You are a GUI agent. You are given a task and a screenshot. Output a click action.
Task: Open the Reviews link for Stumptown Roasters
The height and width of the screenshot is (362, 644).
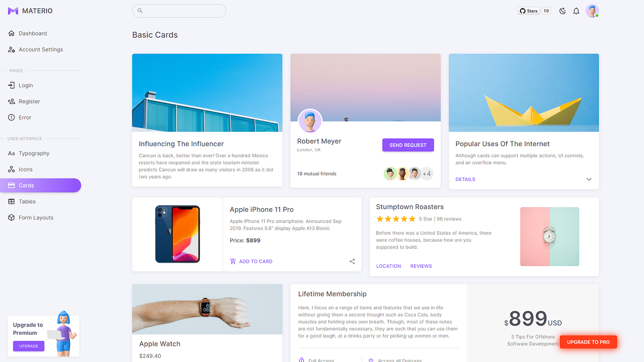(421, 266)
